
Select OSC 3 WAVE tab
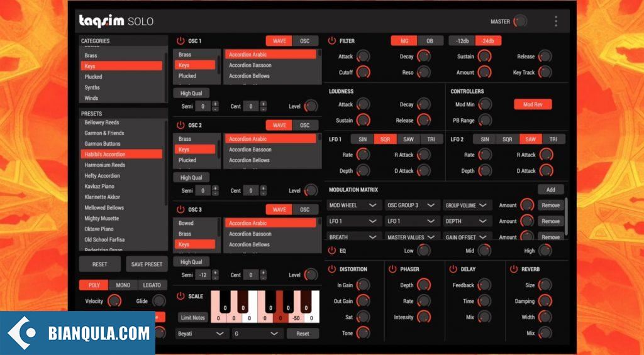[x=279, y=209]
